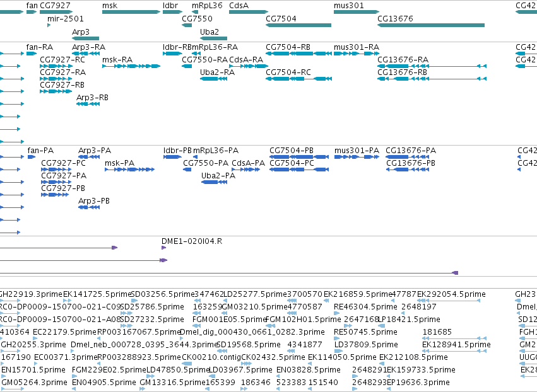Select the EK159733.5prime EST

point(390,376)
